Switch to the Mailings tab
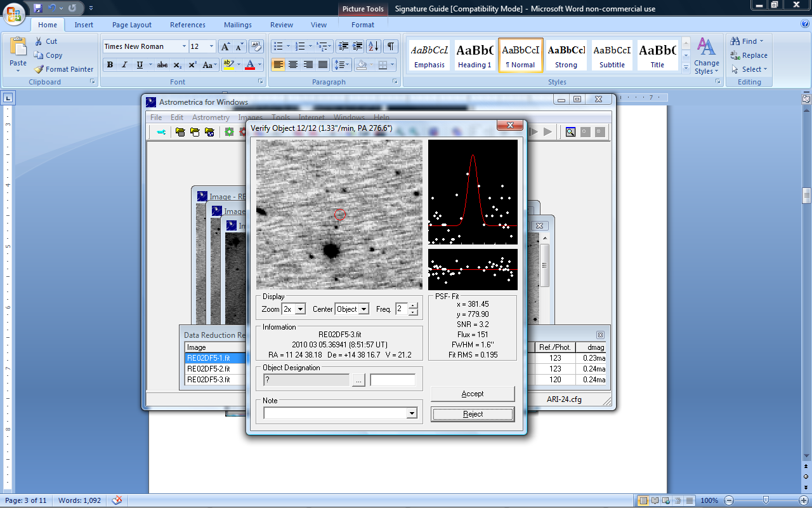 pyautogui.click(x=238, y=25)
